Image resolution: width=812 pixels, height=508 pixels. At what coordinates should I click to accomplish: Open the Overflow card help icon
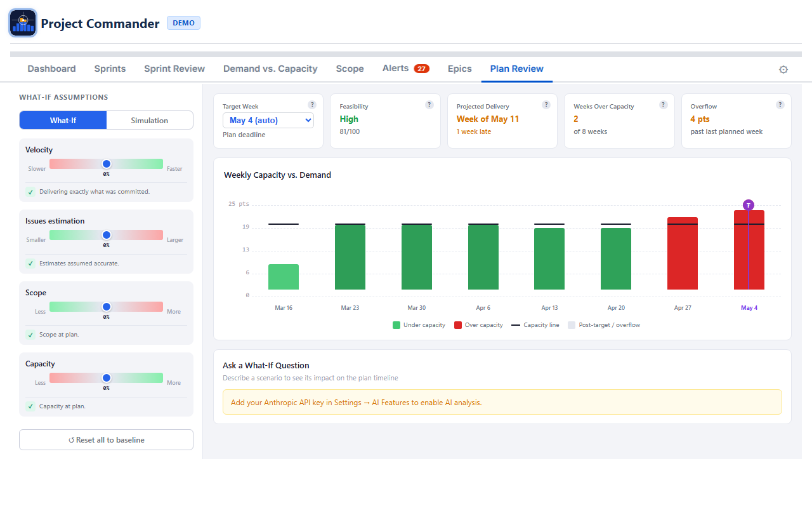(780, 105)
